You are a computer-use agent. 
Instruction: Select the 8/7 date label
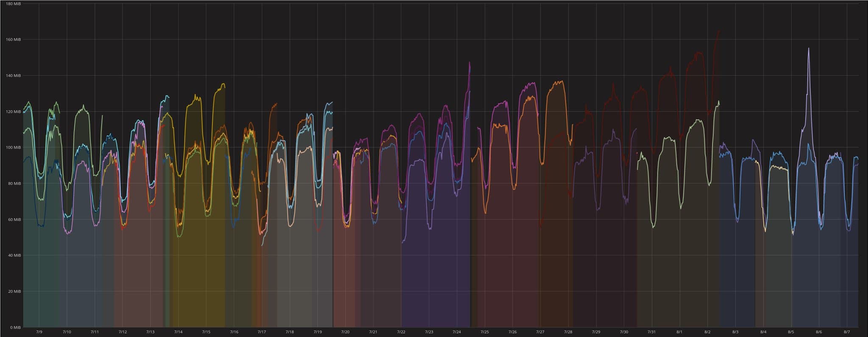point(847,332)
